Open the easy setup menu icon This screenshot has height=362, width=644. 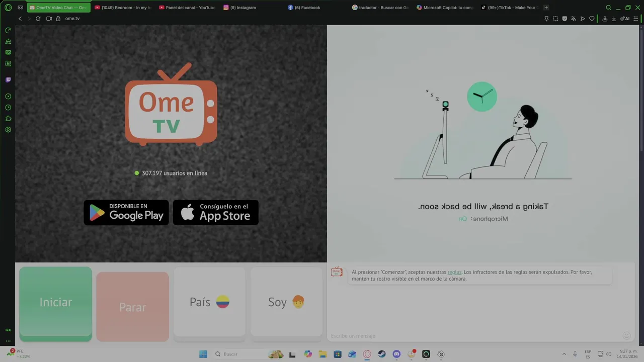point(636,19)
